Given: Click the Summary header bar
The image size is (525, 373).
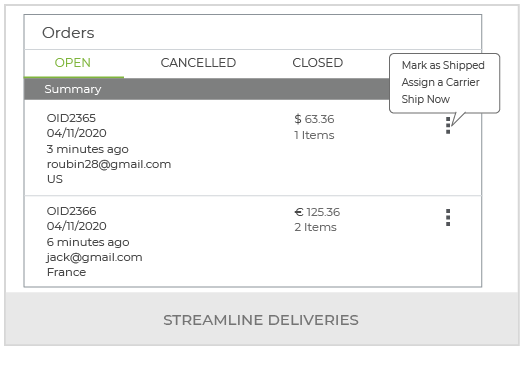Looking at the screenshot, I should (x=207, y=89).
